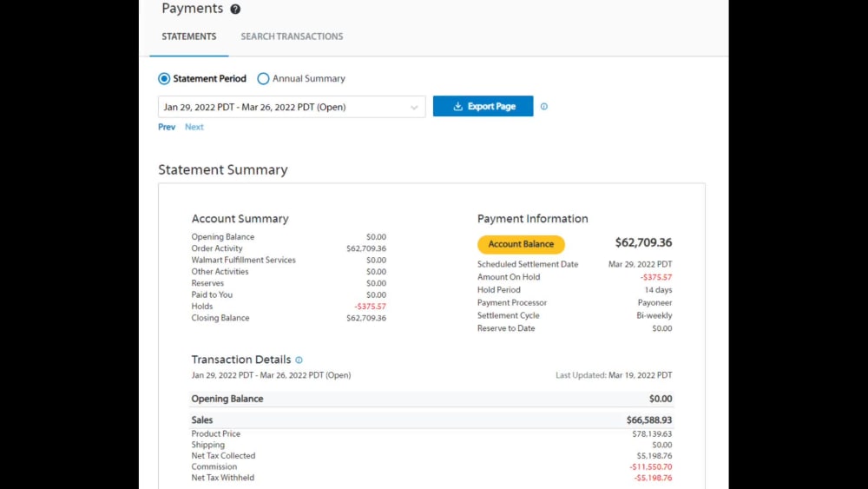This screenshot has height=489, width=868.
Task: Select the Annual Summary radio button
Action: 263,79
